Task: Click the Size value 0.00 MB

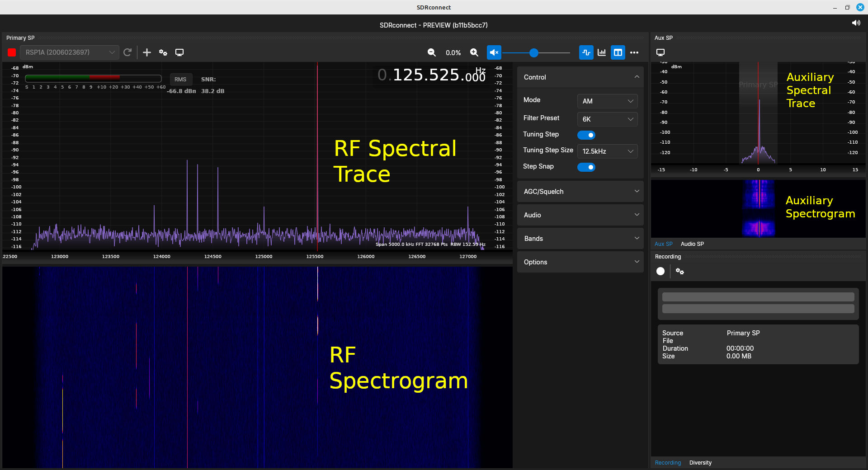Action: tap(739, 356)
